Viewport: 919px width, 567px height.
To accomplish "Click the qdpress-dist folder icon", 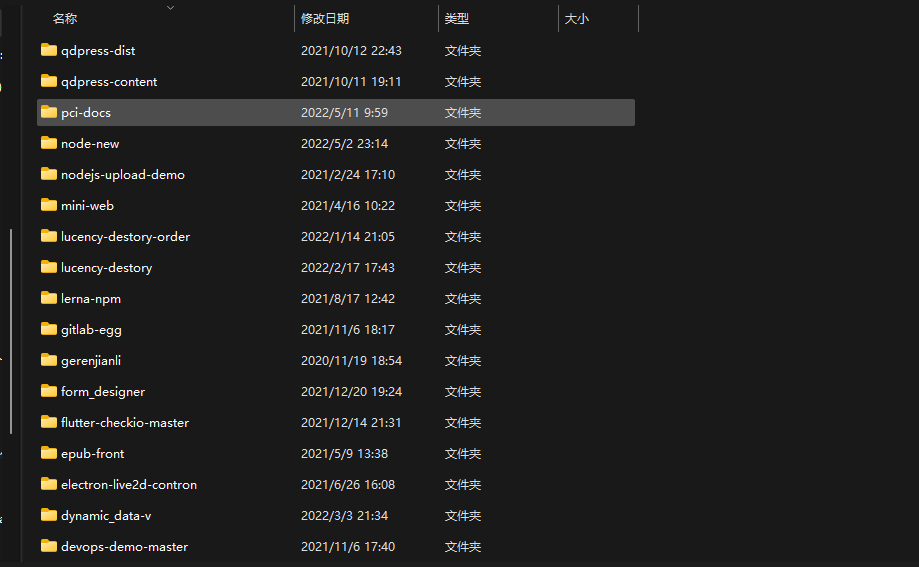I will [x=49, y=50].
